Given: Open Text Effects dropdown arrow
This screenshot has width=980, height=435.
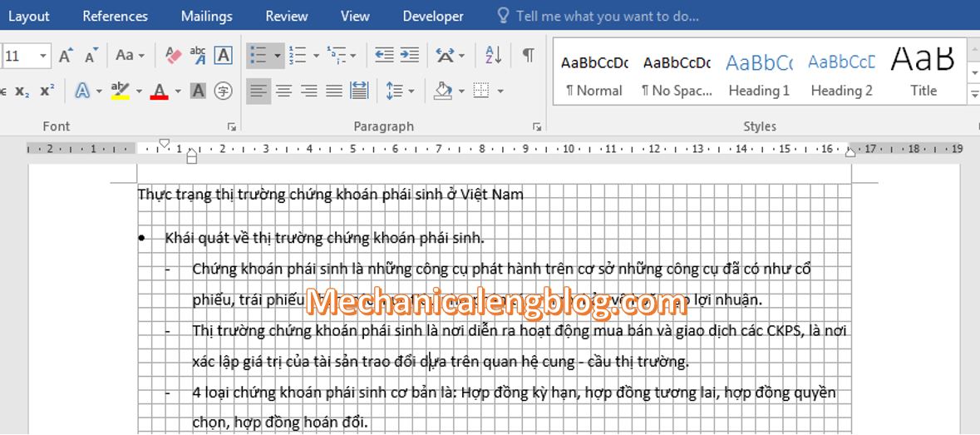Looking at the screenshot, I should (99, 91).
